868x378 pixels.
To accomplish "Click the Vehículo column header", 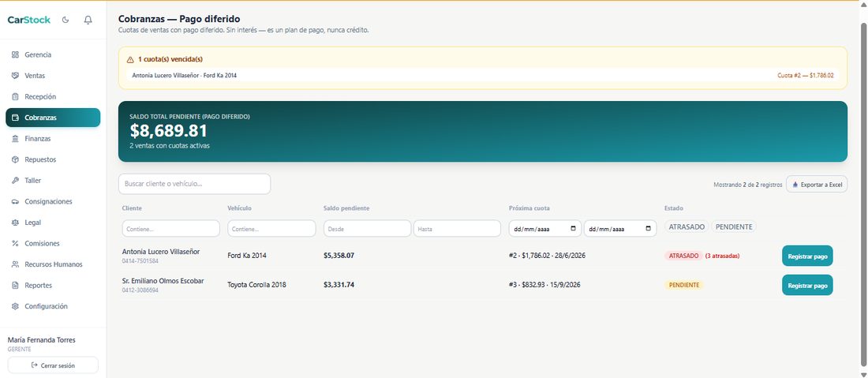I will [240, 208].
